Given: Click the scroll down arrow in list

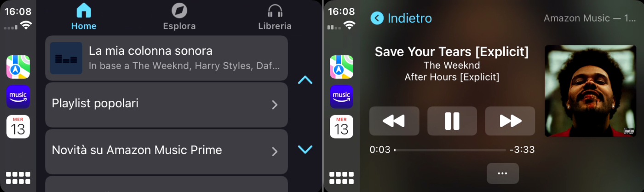Looking at the screenshot, I should [x=305, y=149].
